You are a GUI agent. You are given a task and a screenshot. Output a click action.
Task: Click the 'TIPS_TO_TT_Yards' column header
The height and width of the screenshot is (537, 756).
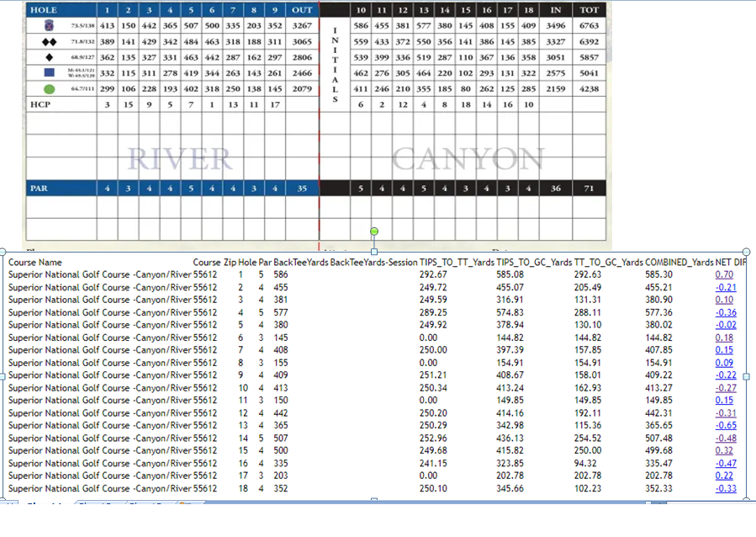(457, 263)
